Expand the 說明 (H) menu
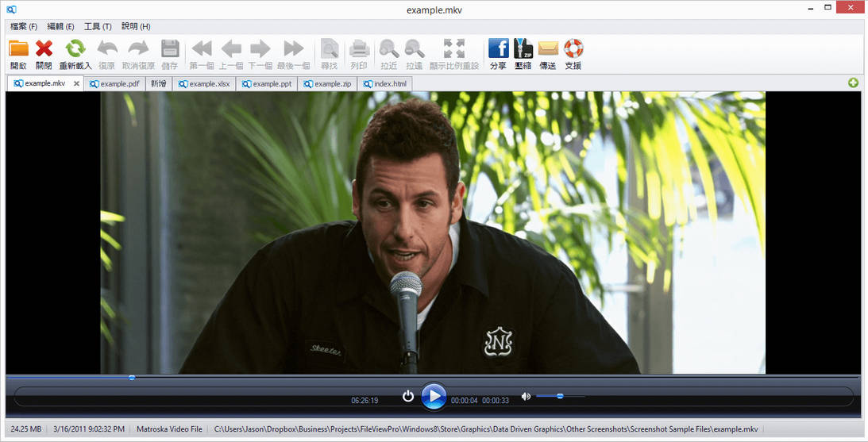 pyautogui.click(x=136, y=26)
